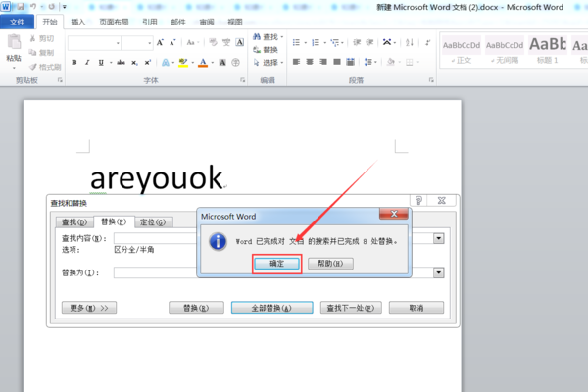The height and width of the screenshot is (392, 588).
Task: Select the No Spacing (无间隔) style
Action: (x=505, y=50)
